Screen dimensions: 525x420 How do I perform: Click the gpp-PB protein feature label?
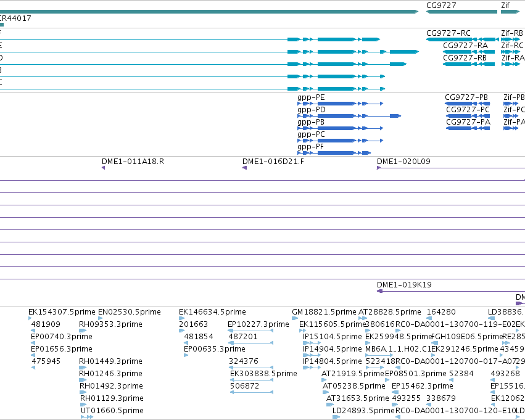(x=311, y=123)
